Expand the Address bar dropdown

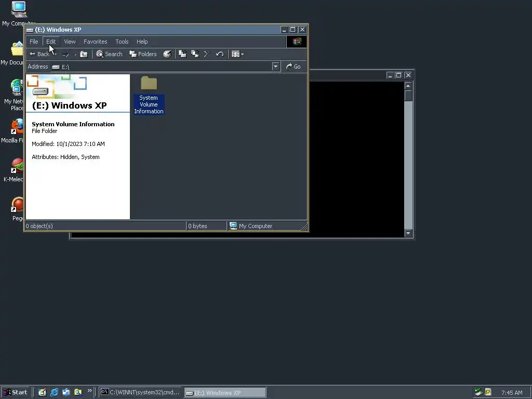point(275,66)
